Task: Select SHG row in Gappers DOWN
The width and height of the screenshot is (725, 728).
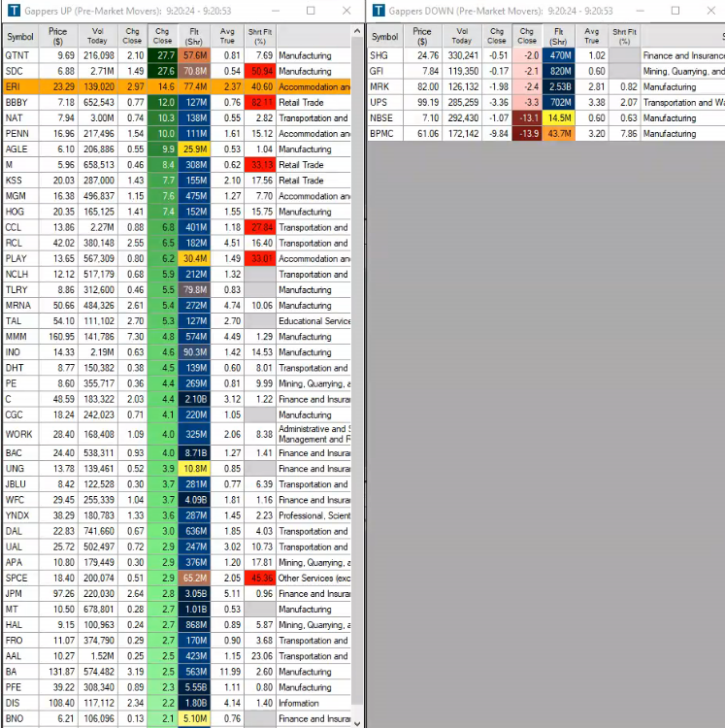Action: [x=546, y=55]
